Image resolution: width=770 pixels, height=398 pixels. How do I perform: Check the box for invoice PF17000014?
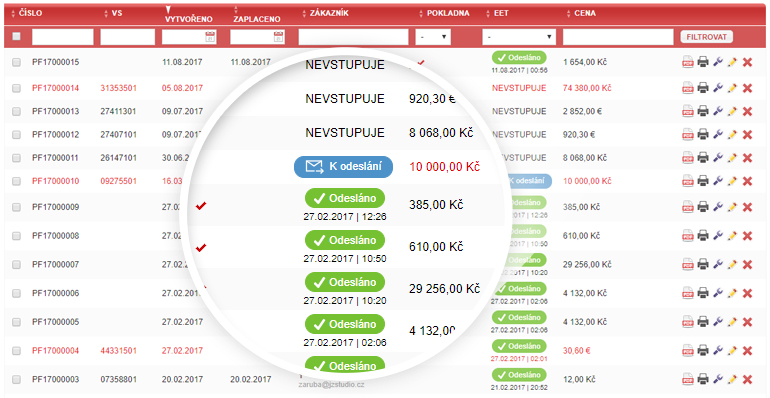[17, 88]
